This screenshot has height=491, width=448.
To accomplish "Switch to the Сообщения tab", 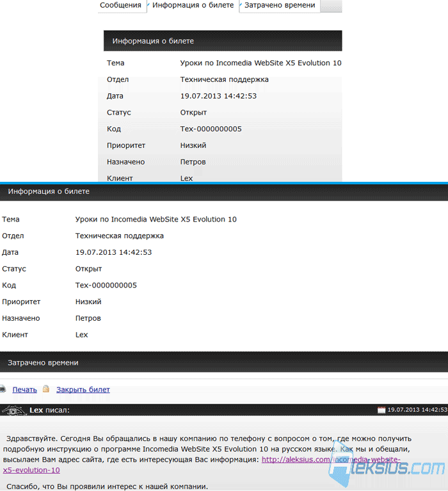I will pos(120,5).
